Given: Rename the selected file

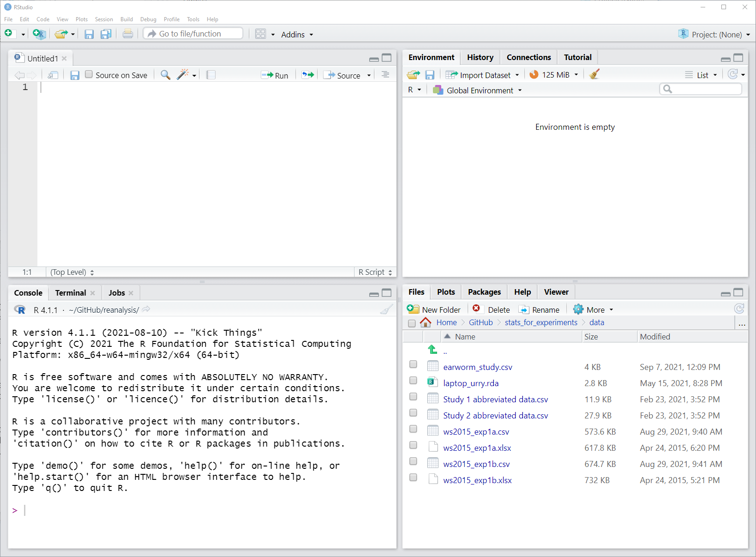Looking at the screenshot, I should pyautogui.click(x=539, y=309).
